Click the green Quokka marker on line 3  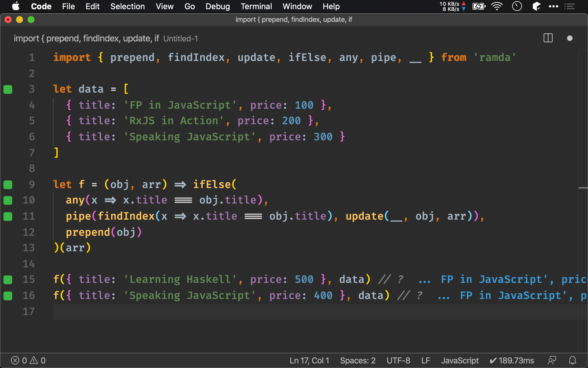(8, 89)
